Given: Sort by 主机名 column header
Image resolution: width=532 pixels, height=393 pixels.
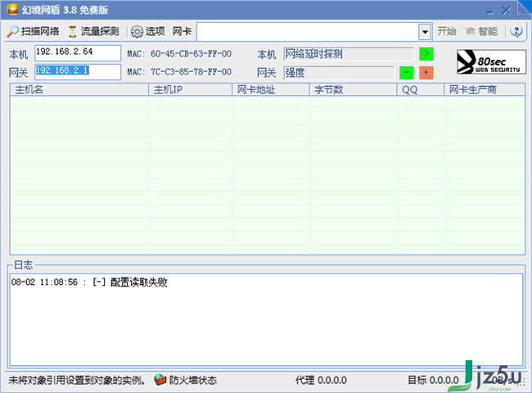Looking at the screenshot, I should (79, 89).
